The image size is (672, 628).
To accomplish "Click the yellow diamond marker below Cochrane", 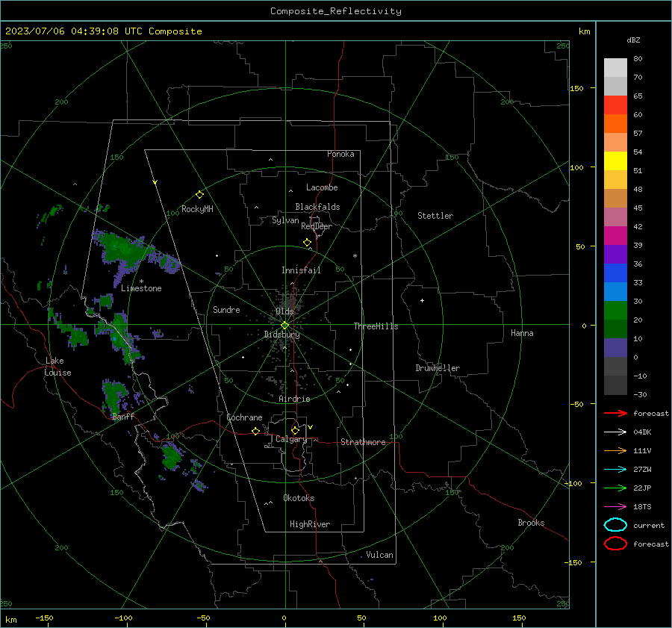I will (256, 431).
